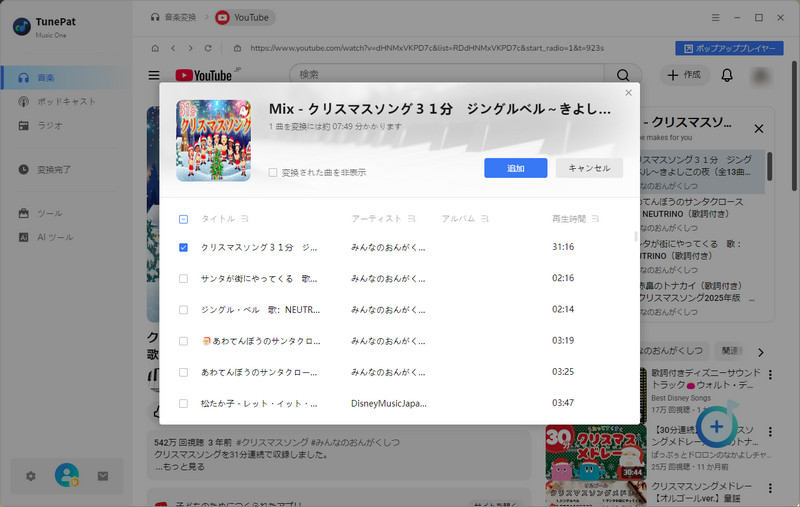Image resolution: width=800 pixels, height=507 pixels.
Task: Toggle the select-all checkbox in the header row
Action: point(184,219)
